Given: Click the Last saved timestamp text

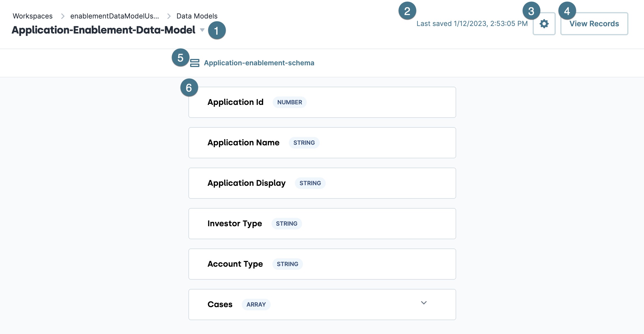Looking at the screenshot, I should [x=472, y=24].
